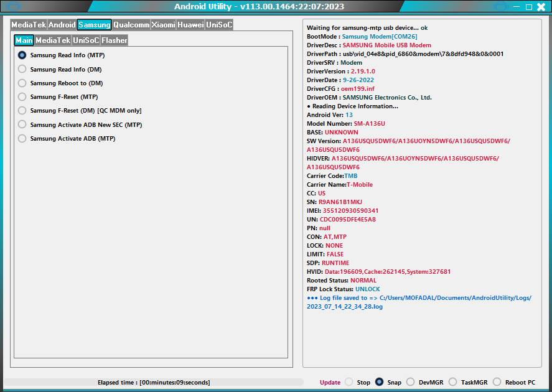Select the Samsung tab

point(95,25)
